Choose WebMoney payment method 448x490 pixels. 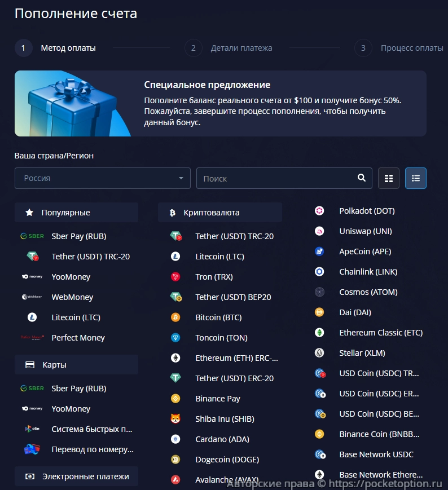(72, 297)
